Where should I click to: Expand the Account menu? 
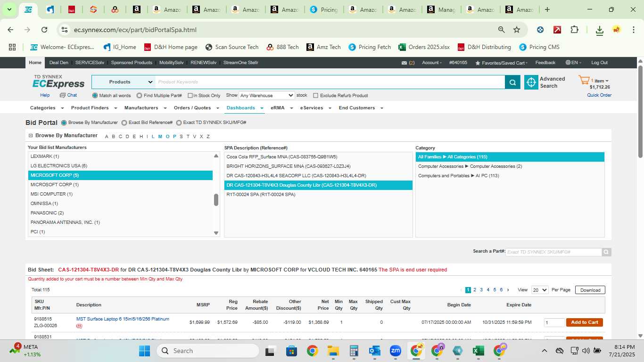point(432,63)
